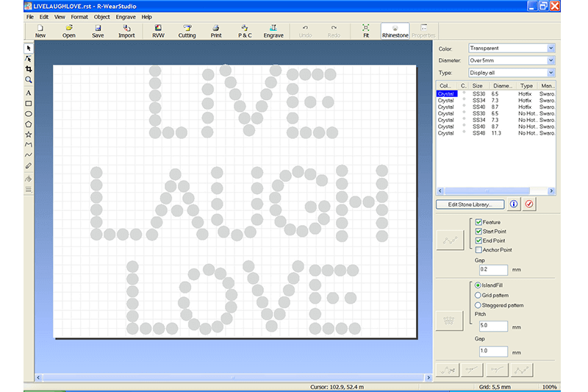
Task: Select the Staggered pattern radio button
Action: tap(478, 304)
